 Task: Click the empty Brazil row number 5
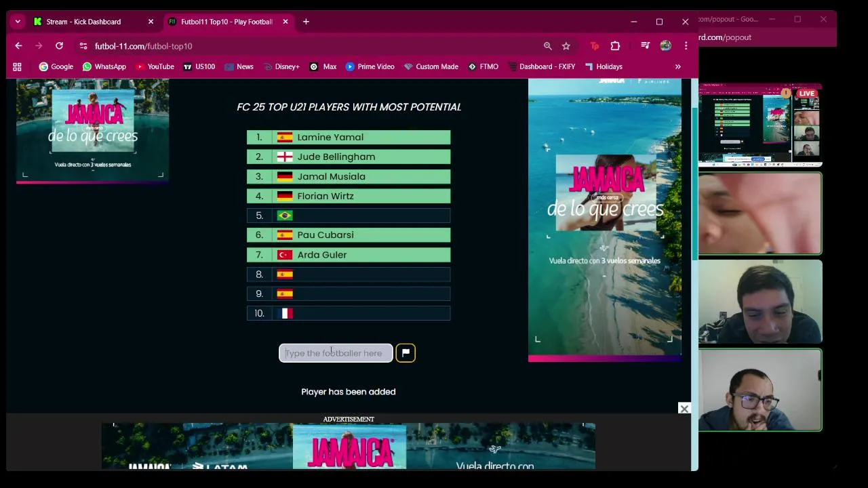(x=349, y=216)
